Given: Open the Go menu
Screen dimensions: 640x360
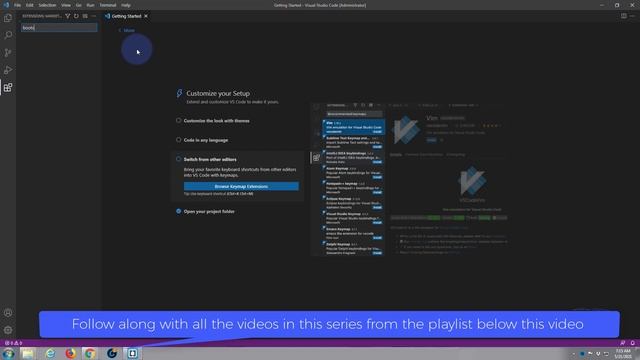Looking at the screenshot, I should pos(79,5).
